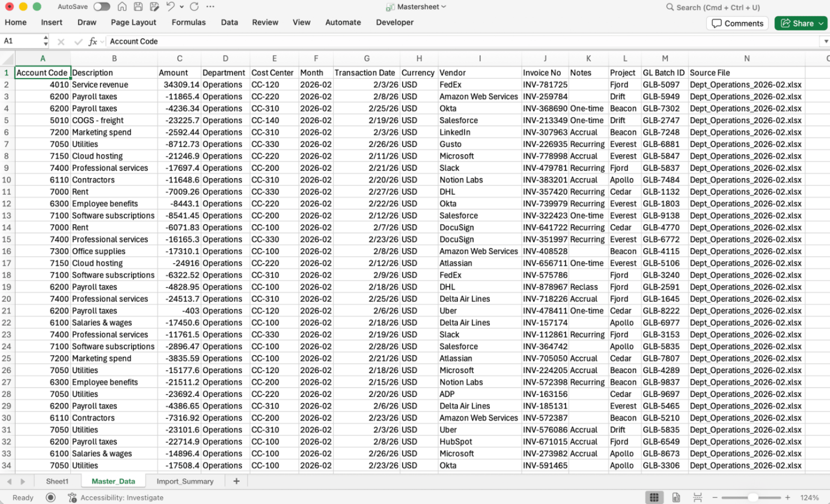Viewport: 830px width, 504px height.
Task: Expand the formula bar with right arrow
Action: pyautogui.click(x=824, y=41)
